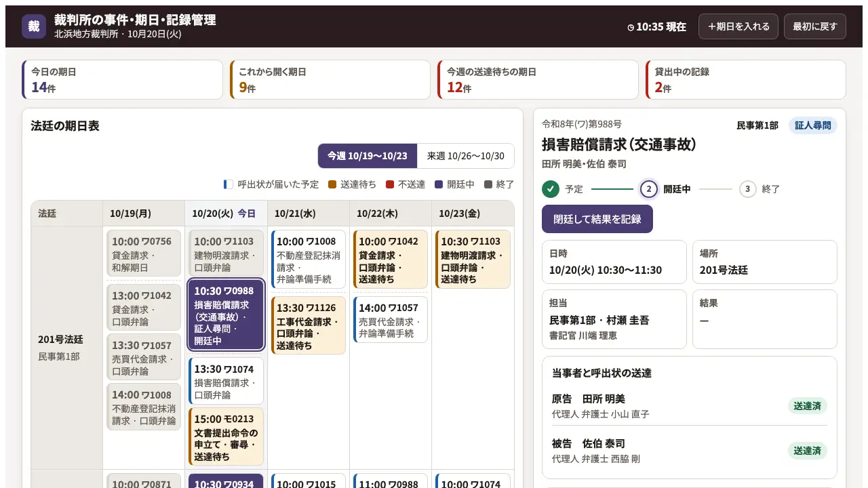Click the 原告 田所 明美 party row

690,406
